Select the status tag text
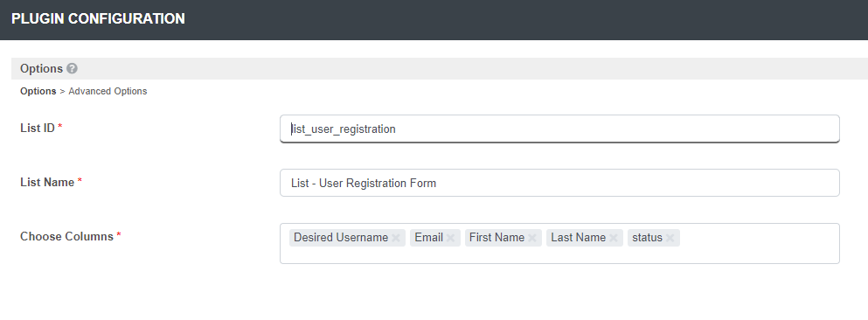The image size is (868, 320). [647, 238]
